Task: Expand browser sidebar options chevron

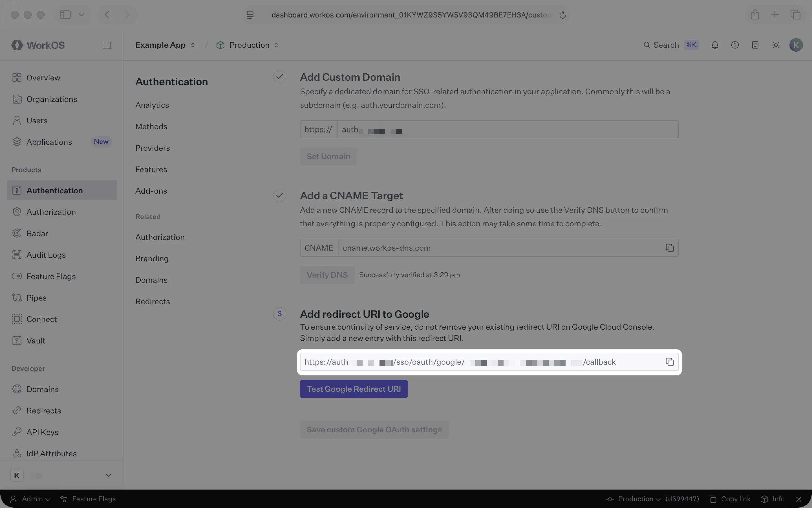Action: click(81, 14)
